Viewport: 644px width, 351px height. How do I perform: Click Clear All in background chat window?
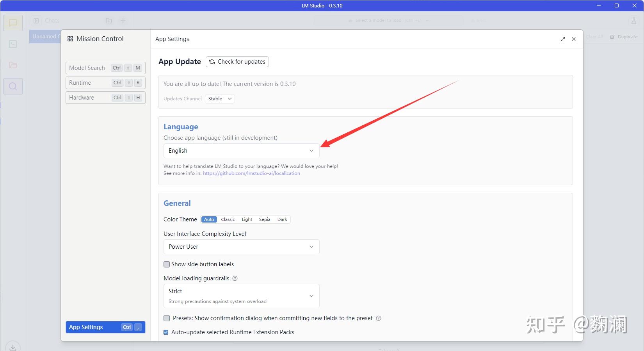pyautogui.click(x=594, y=37)
